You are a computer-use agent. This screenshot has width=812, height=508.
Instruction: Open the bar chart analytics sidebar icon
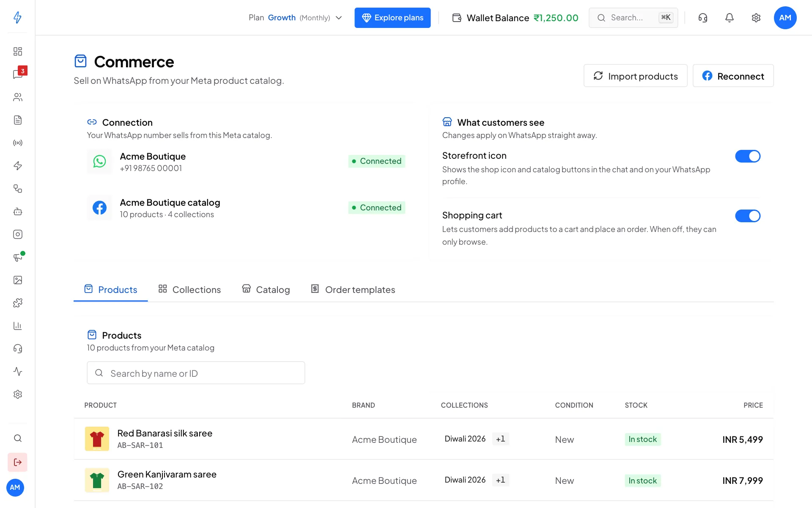point(17,326)
